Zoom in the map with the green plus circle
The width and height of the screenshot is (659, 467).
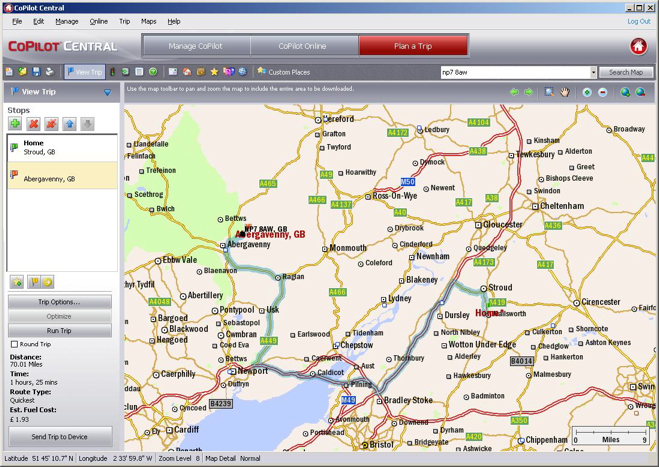click(587, 92)
